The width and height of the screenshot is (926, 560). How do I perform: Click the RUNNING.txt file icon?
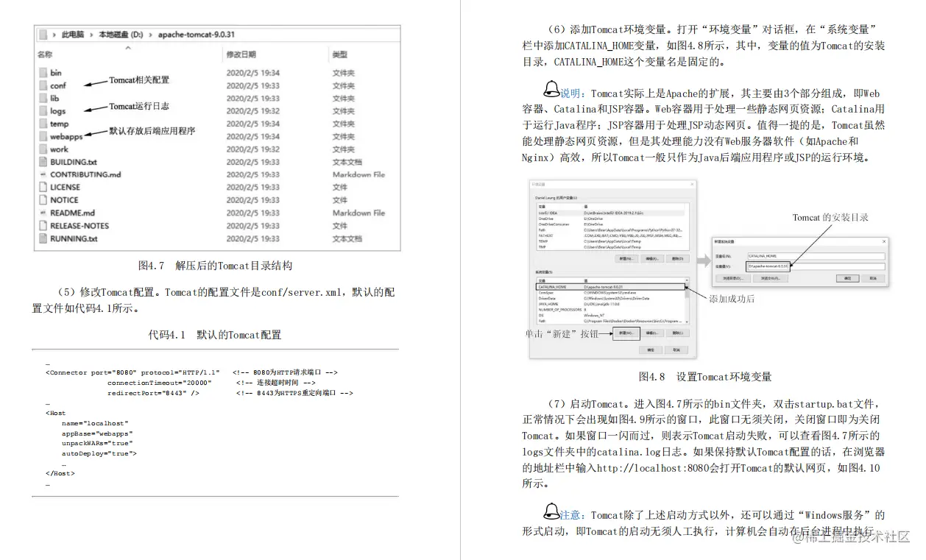point(43,238)
